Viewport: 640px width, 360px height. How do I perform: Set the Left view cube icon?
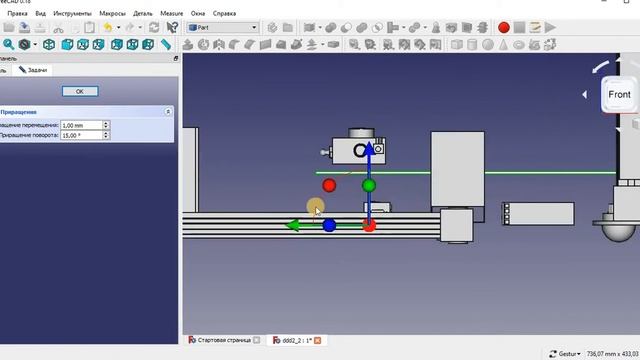coord(148,44)
